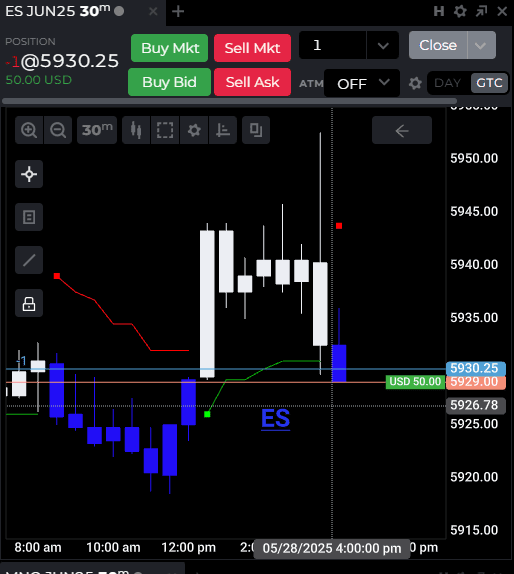The height and width of the screenshot is (574, 514).
Task: Open the list panel icon on left sidebar
Action: (29, 217)
